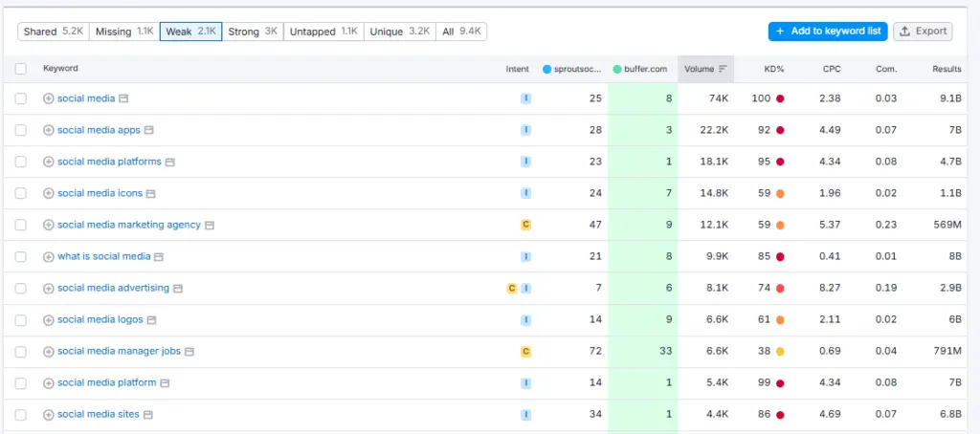Switch to the Missing 1.1K tab
980x434 pixels.
[x=124, y=32]
